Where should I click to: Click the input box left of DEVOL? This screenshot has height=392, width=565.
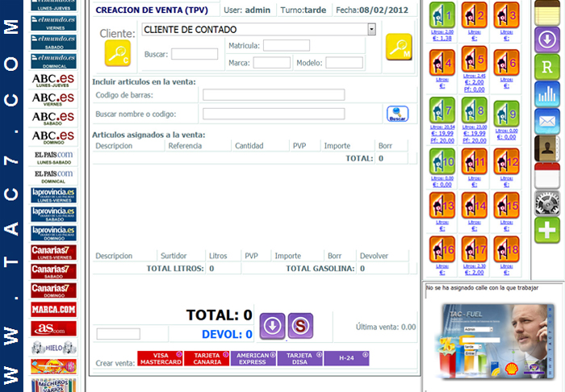(x=118, y=334)
